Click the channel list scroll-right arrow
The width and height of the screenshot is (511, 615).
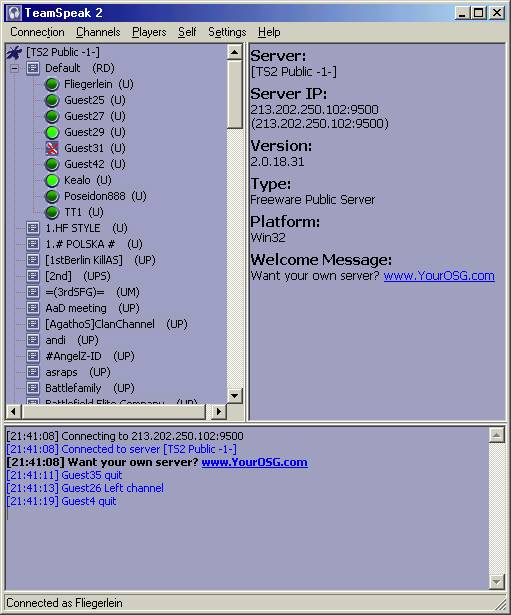click(219, 411)
